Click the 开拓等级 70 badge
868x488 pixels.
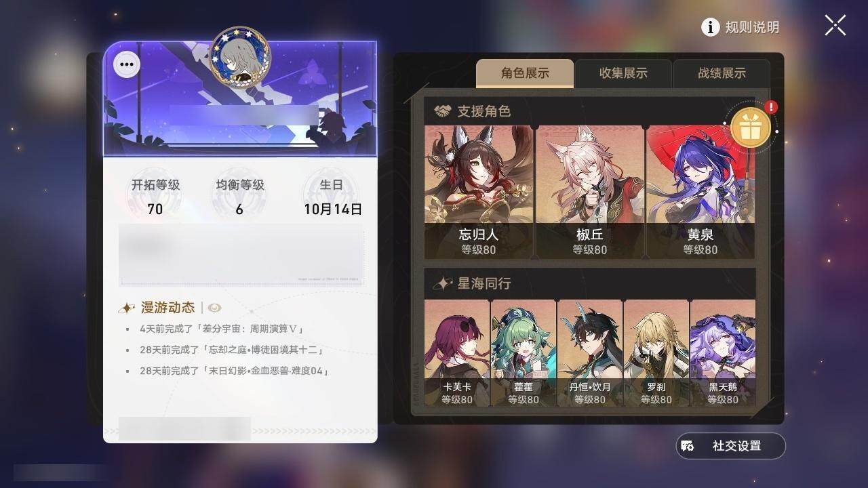click(x=155, y=196)
